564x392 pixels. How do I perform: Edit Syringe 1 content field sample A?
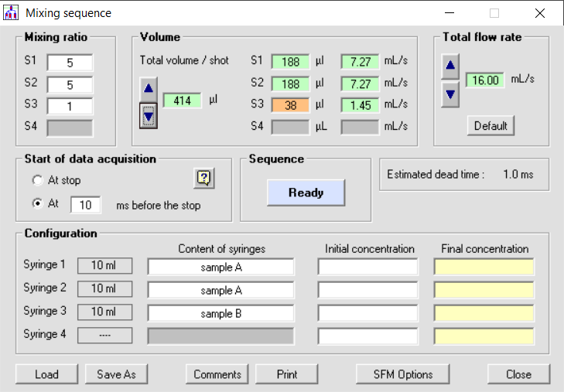[220, 267]
